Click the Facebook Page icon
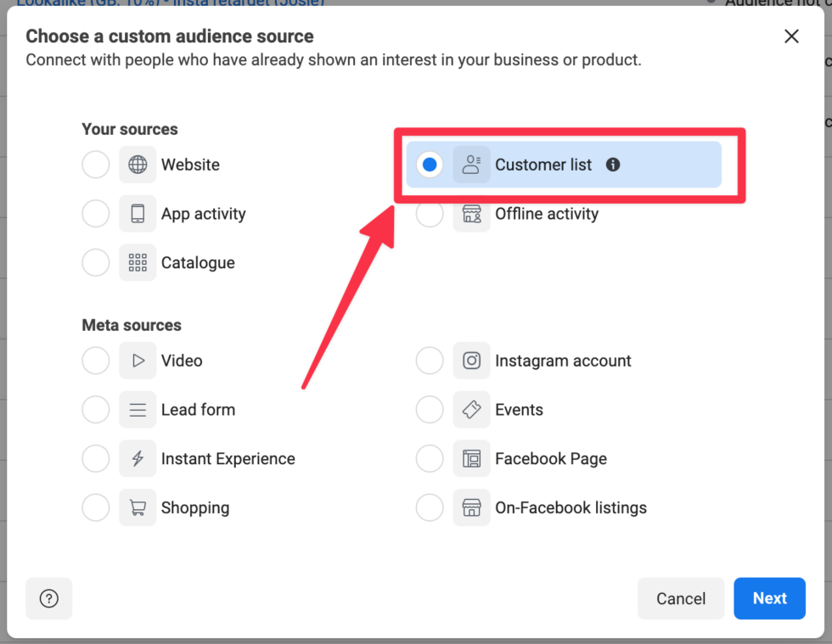The width and height of the screenshot is (832, 644). click(x=472, y=458)
